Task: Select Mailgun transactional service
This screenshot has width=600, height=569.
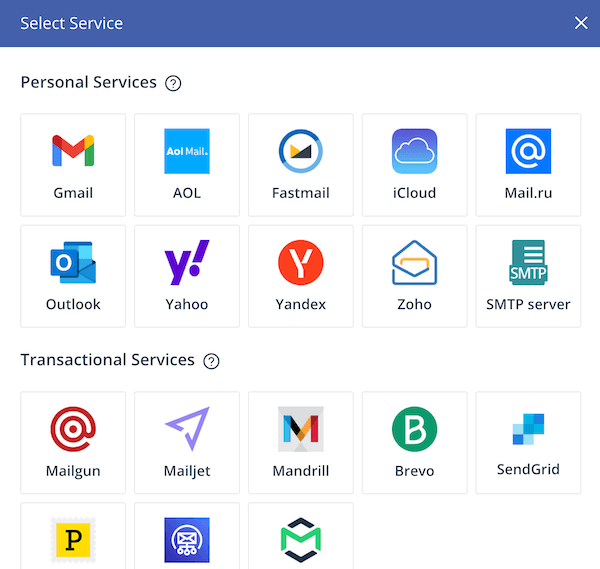Action: (x=73, y=442)
